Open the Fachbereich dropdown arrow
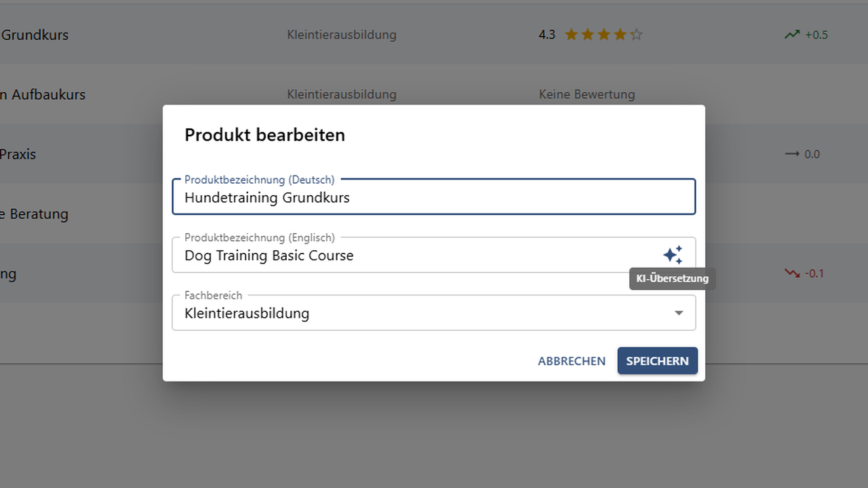The image size is (868, 488). [679, 313]
